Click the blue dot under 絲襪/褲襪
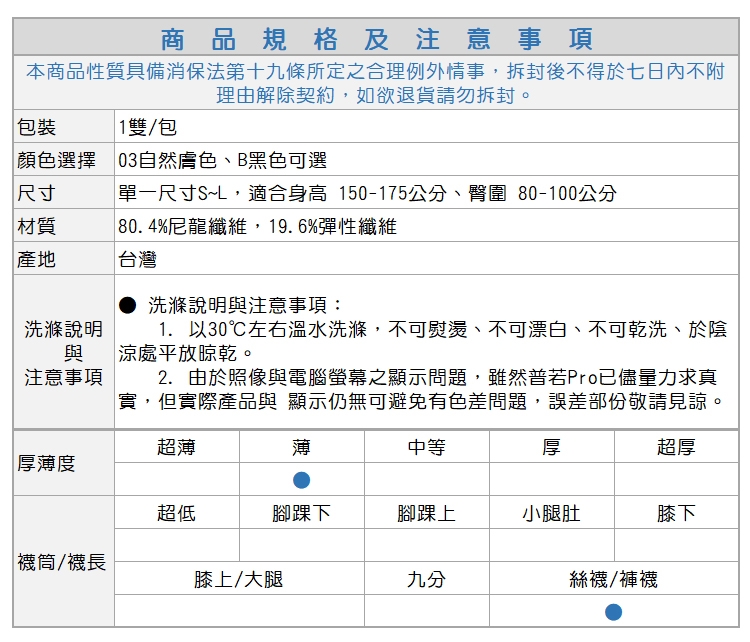The width and height of the screenshot is (750, 642). coord(613,611)
